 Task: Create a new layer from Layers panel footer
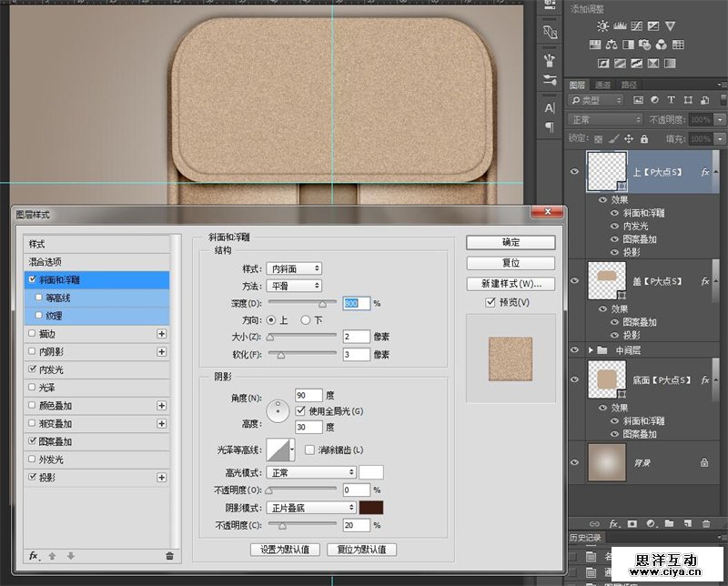coord(687,524)
